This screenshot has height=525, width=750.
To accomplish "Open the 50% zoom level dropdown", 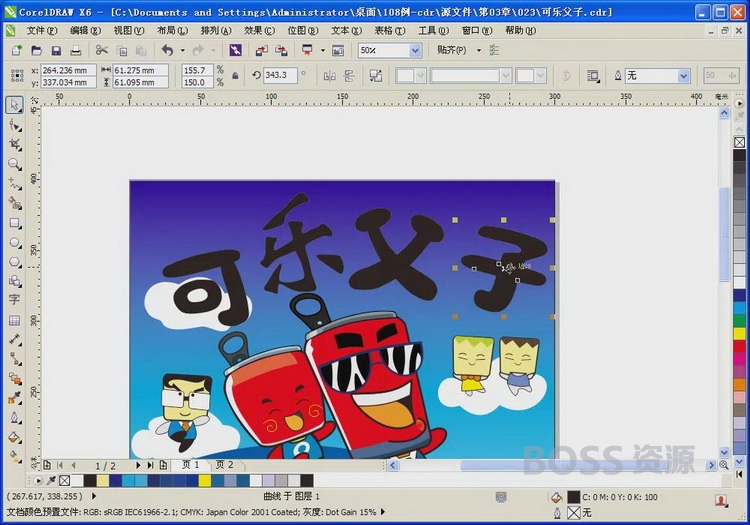I will pyautogui.click(x=415, y=50).
